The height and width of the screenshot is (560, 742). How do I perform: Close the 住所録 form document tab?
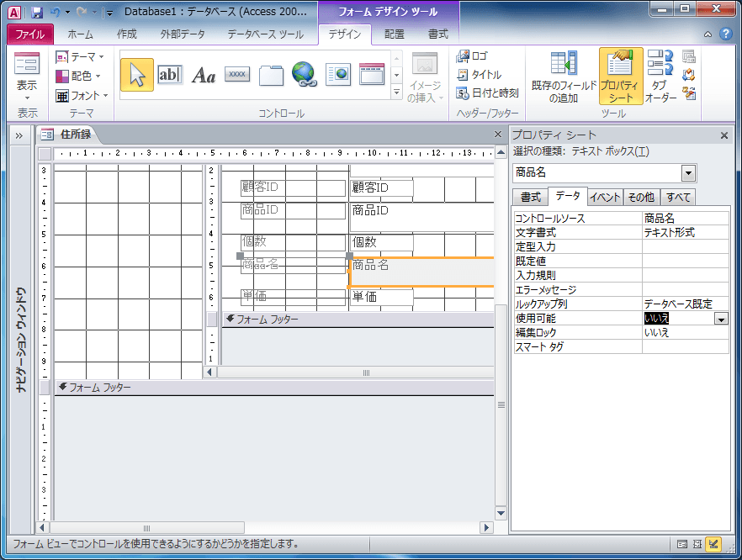(498, 135)
